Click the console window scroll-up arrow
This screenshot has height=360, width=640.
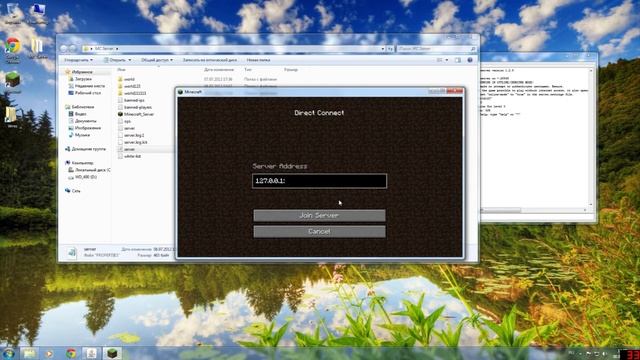click(x=590, y=71)
